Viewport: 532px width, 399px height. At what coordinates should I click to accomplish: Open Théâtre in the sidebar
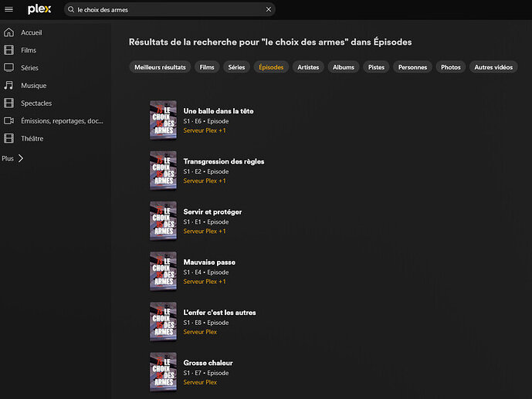click(x=32, y=138)
